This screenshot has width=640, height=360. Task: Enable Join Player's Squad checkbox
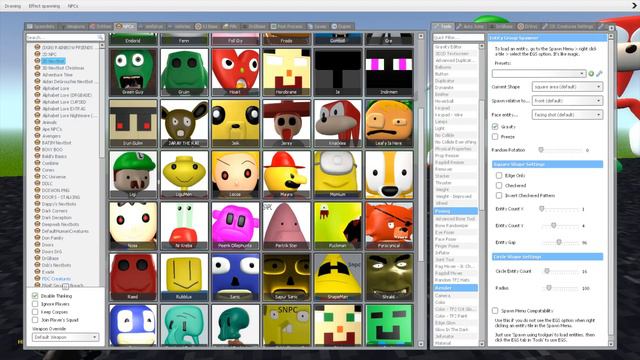pos(35,320)
